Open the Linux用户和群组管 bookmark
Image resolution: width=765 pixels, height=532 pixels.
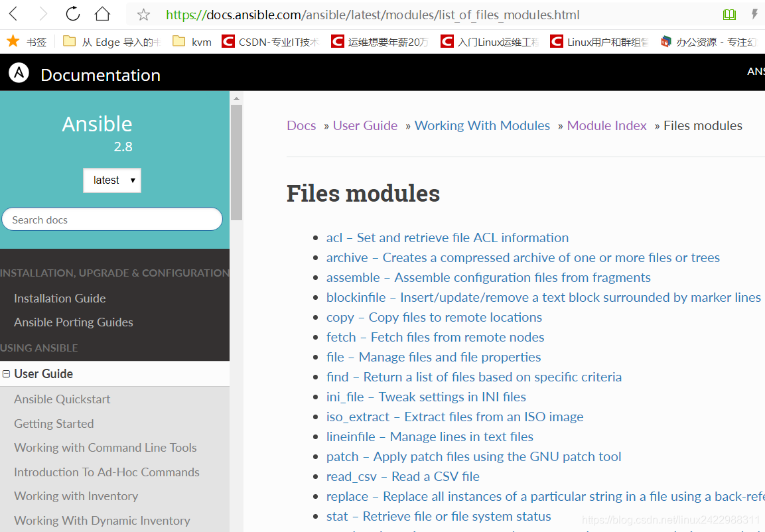(x=598, y=42)
